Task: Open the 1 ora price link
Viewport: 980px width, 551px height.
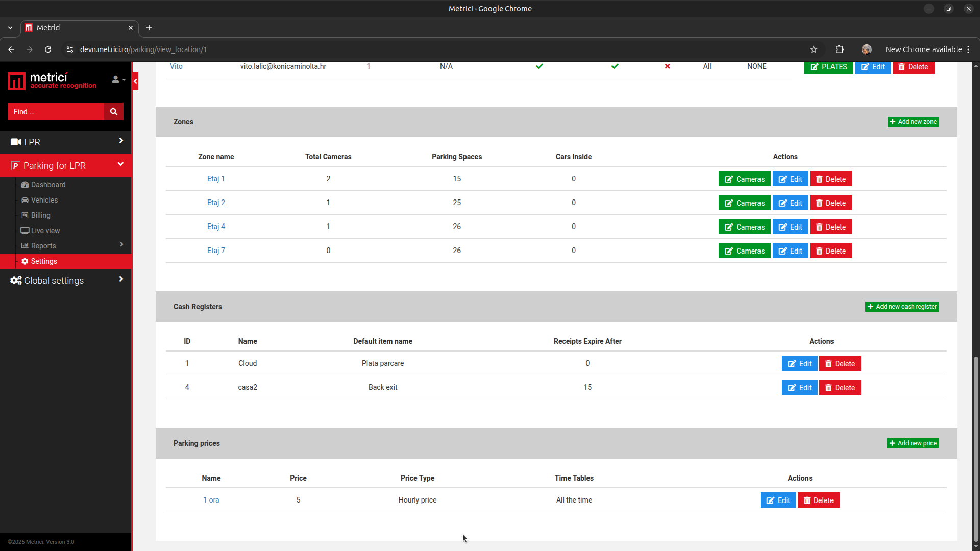Action: (211, 500)
